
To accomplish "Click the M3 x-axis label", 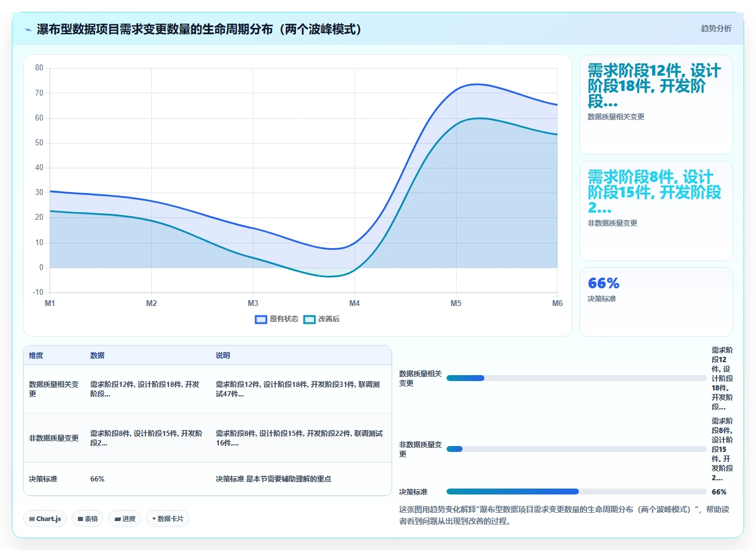I will pos(253,304).
